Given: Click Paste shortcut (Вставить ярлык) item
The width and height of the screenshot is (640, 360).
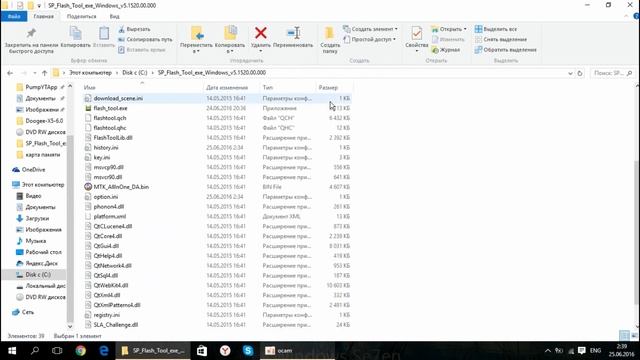Looking at the screenshot, I should [x=142, y=50].
